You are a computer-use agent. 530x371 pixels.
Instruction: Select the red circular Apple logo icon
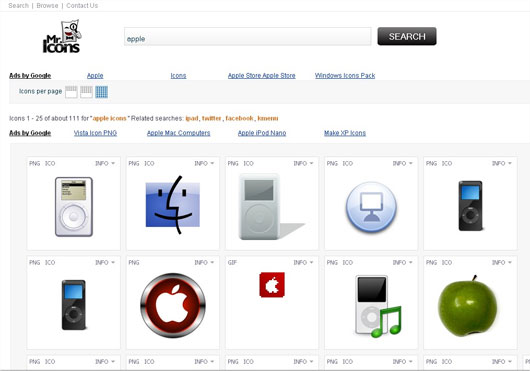[173, 305]
